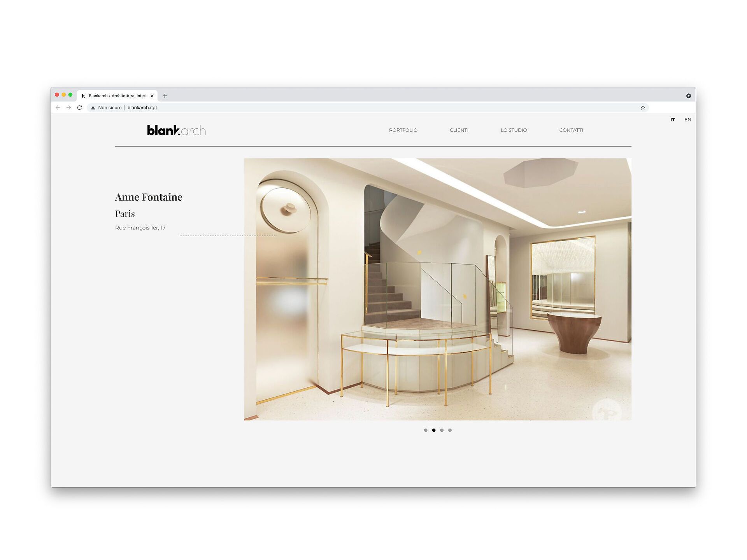
Task: Open the LO STUDIO menu item
Action: point(514,130)
